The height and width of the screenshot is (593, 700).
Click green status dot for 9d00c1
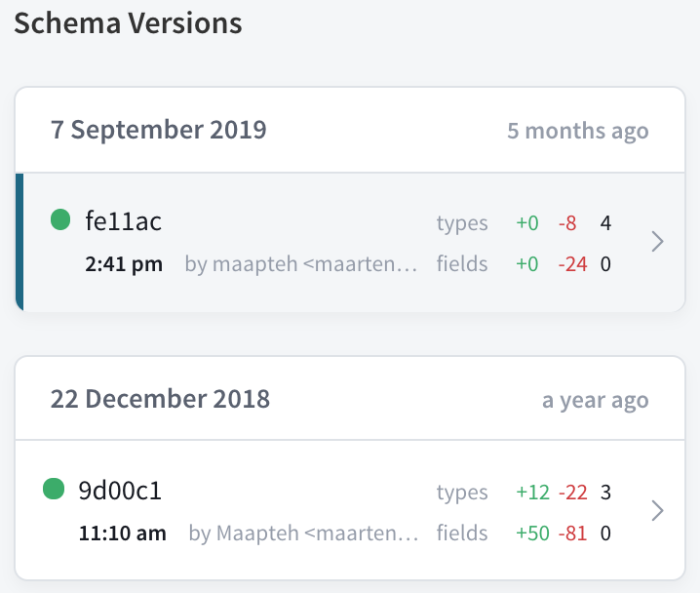tap(54, 489)
